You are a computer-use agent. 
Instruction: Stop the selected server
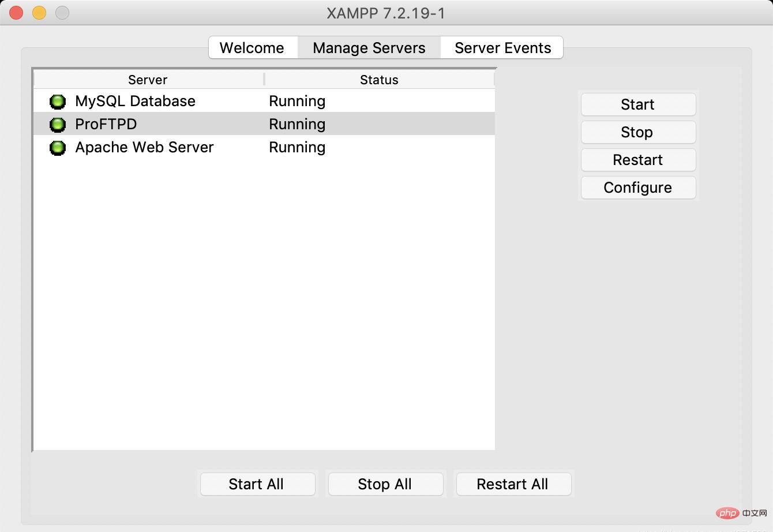tap(638, 132)
